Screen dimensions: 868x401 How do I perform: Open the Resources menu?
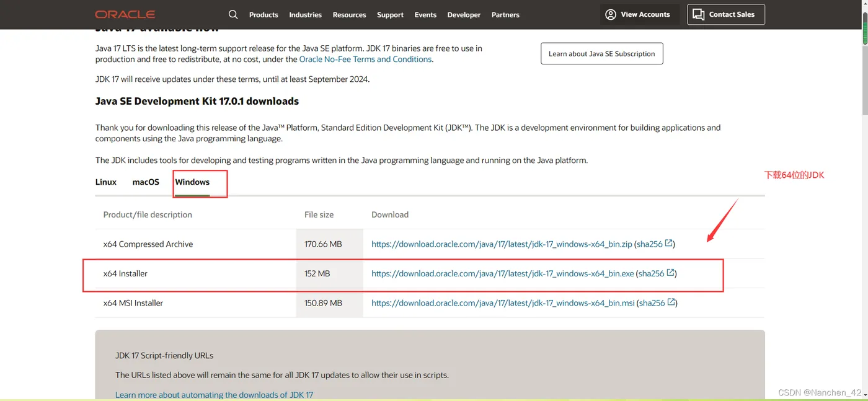point(349,15)
